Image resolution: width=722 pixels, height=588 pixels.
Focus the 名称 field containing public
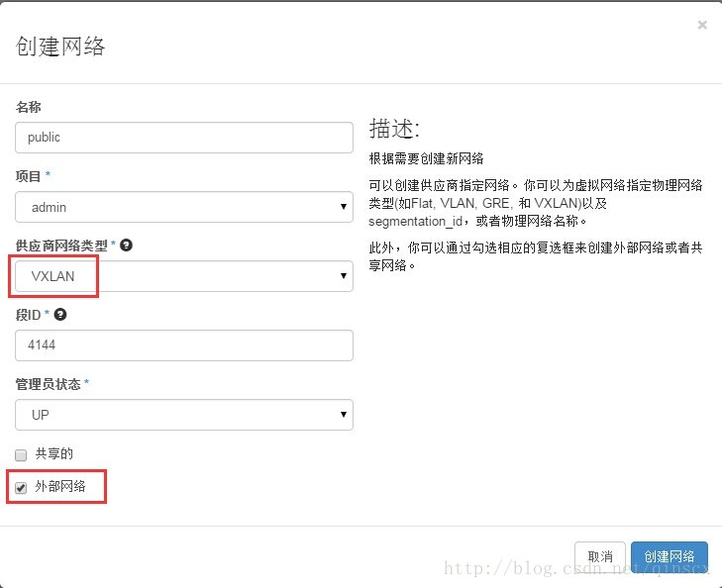coord(184,138)
